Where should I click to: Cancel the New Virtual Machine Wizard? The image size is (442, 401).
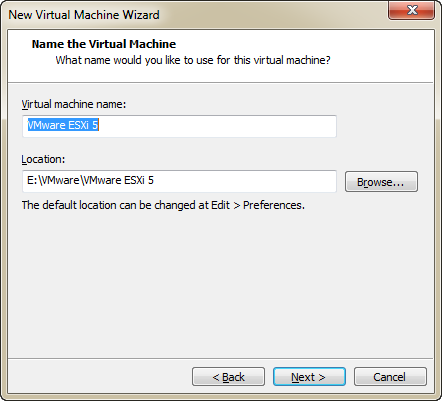tap(390, 377)
